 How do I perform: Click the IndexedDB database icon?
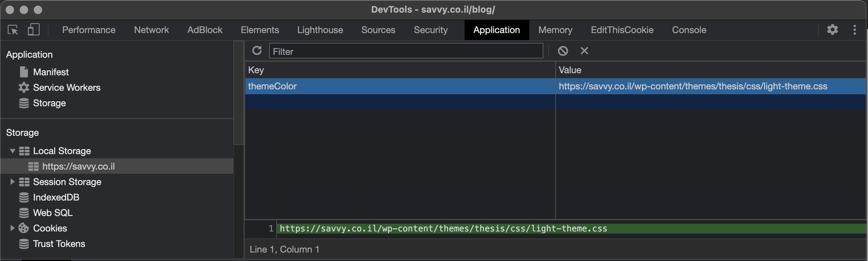[x=24, y=197]
